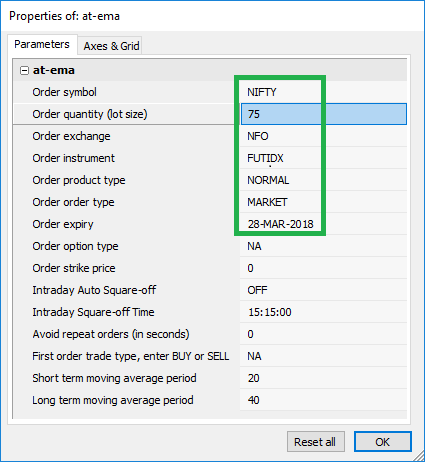
Task: Edit the Order product type NORMAL
Action: coord(323,180)
